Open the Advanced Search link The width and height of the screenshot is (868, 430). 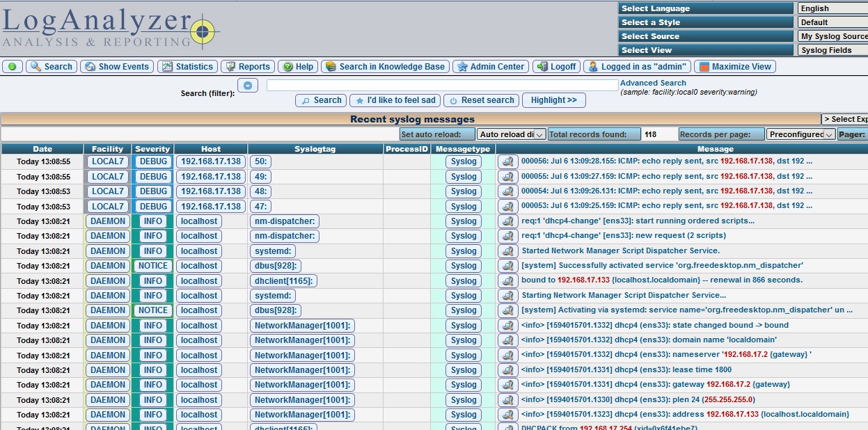653,83
